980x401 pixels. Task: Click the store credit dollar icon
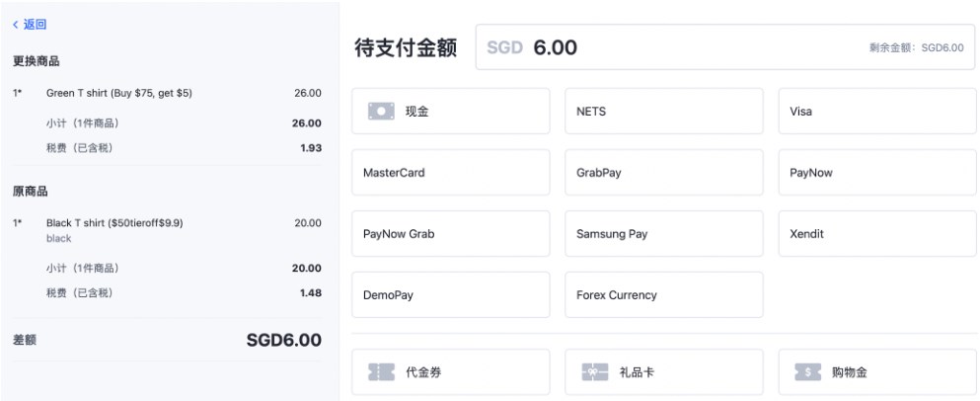[x=807, y=372]
